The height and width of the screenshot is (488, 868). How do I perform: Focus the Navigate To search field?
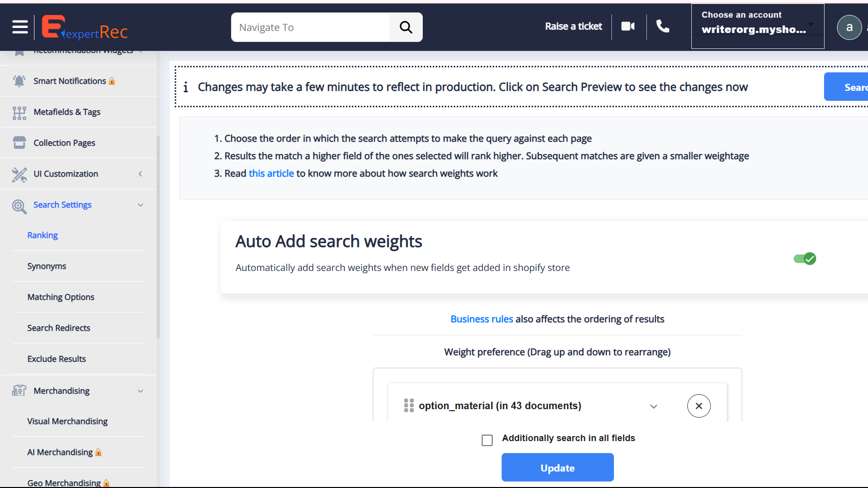[x=310, y=27]
